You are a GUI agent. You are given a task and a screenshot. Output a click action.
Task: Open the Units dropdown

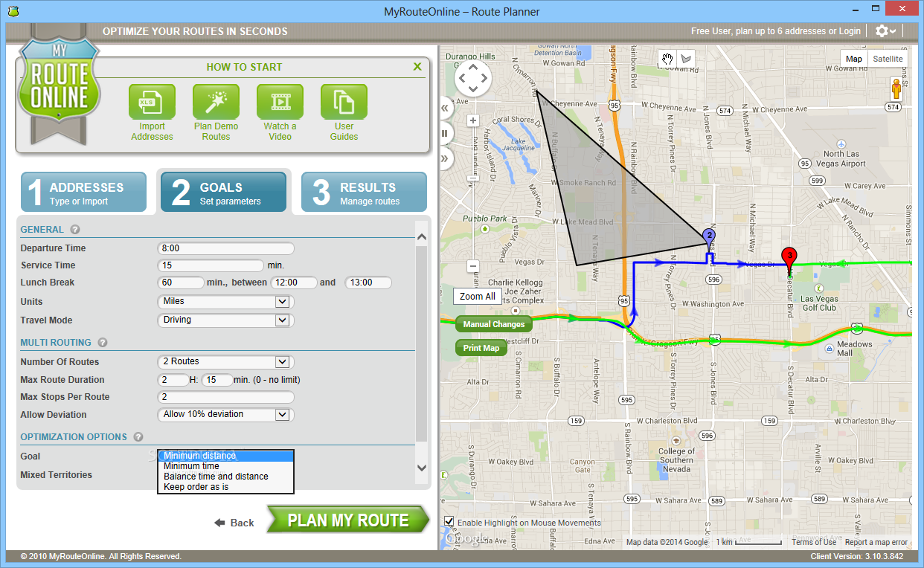(226, 302)
